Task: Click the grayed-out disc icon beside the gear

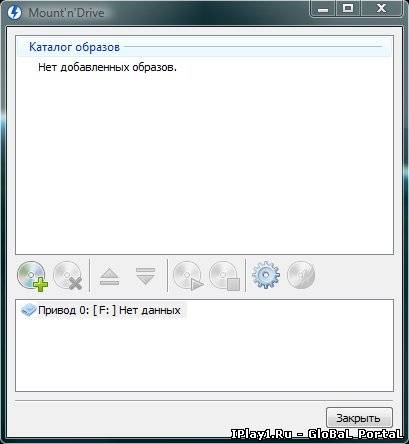Action: point(301,275)
